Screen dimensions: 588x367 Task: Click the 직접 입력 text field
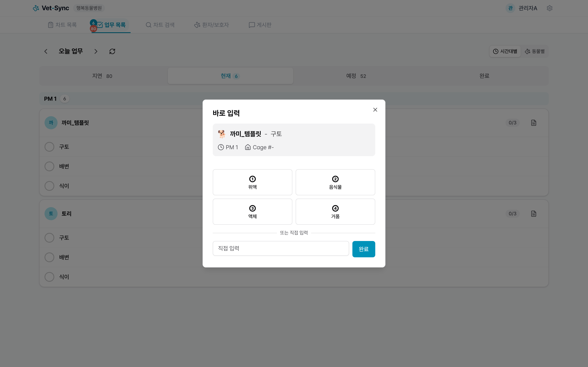click(x=281, y=248)
